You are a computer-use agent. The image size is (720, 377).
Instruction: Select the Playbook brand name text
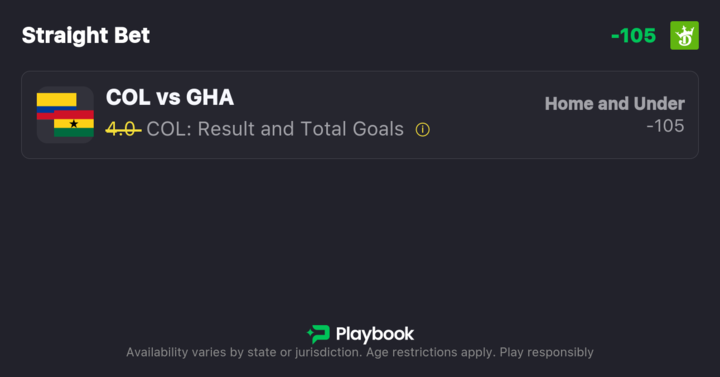click(x=375, y=334)
